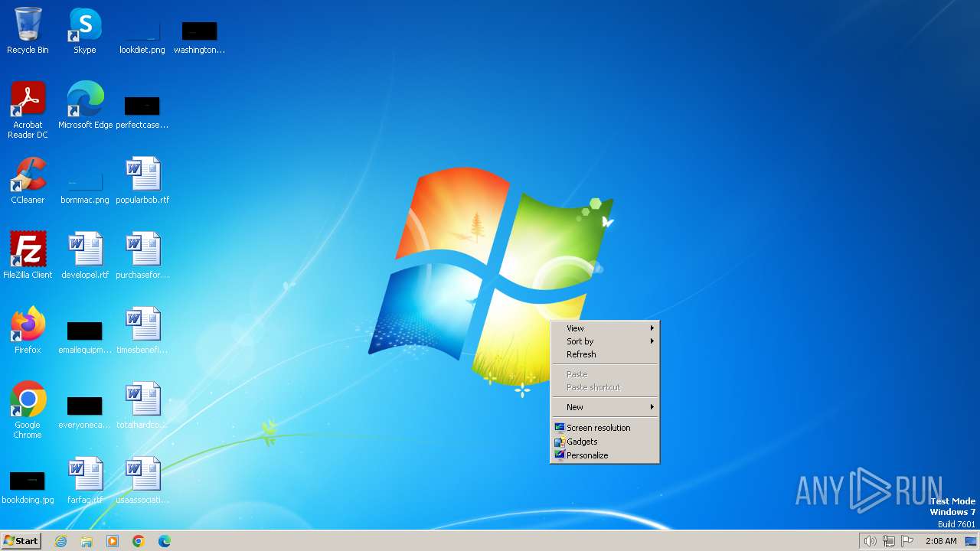Select the farfag.rtf document
The width and height of the screenshot is (980, 551).
(85, 481)
